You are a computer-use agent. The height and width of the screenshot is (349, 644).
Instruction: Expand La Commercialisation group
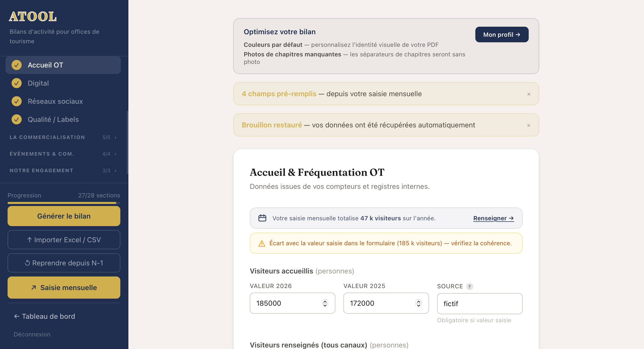(63, 137)
